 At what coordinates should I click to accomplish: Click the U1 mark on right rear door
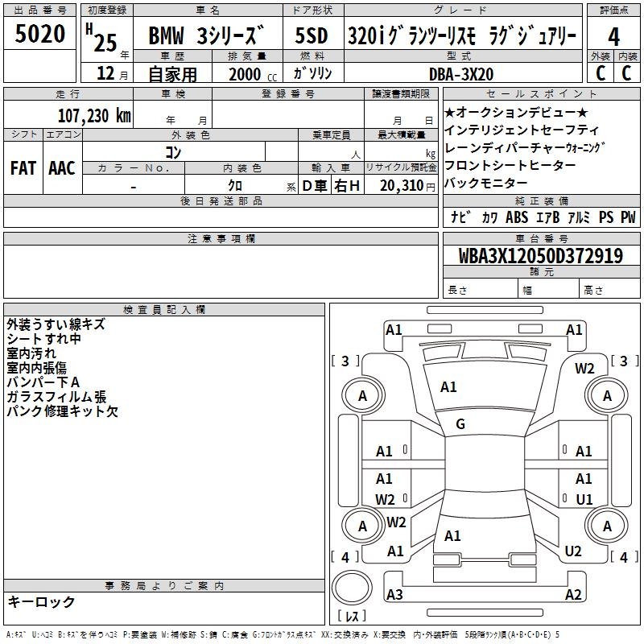pyautogui.click(x=584, y=499)
